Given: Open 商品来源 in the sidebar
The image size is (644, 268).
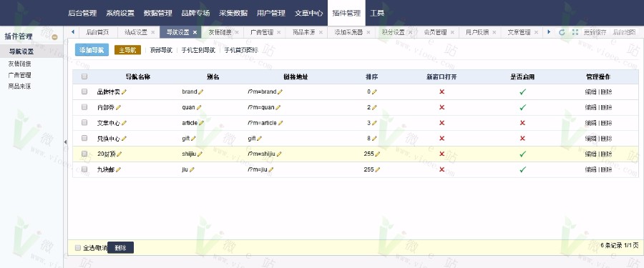Looking at the screenshot, I should pyautogui.click(x=20, y=86).
